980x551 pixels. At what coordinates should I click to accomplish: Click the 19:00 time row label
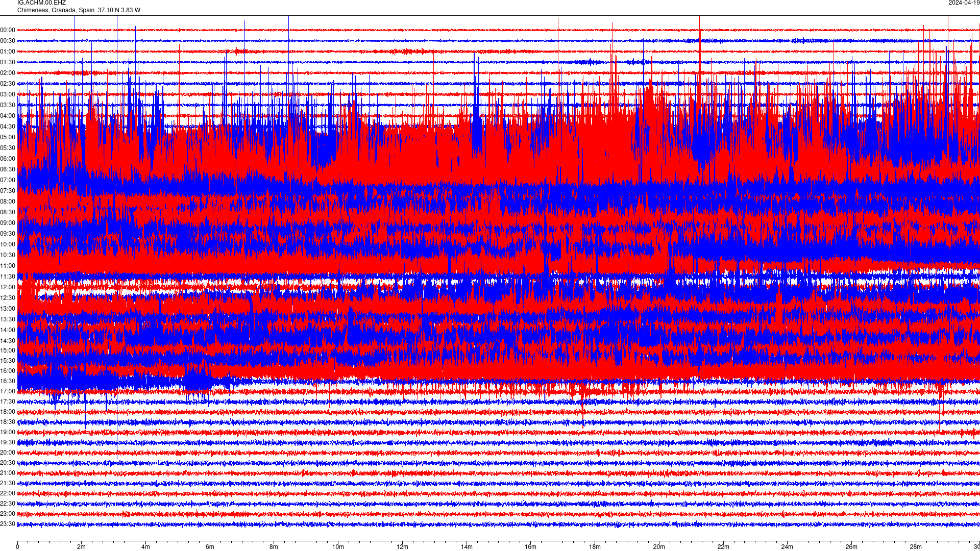[8, 432]
